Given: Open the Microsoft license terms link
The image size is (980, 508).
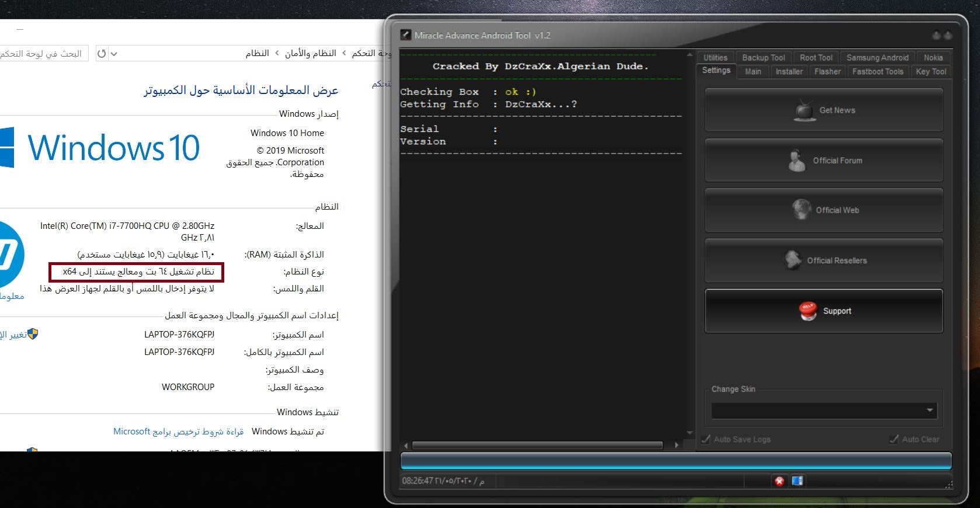Looking at the screenshot, I should tap(179, 432).
